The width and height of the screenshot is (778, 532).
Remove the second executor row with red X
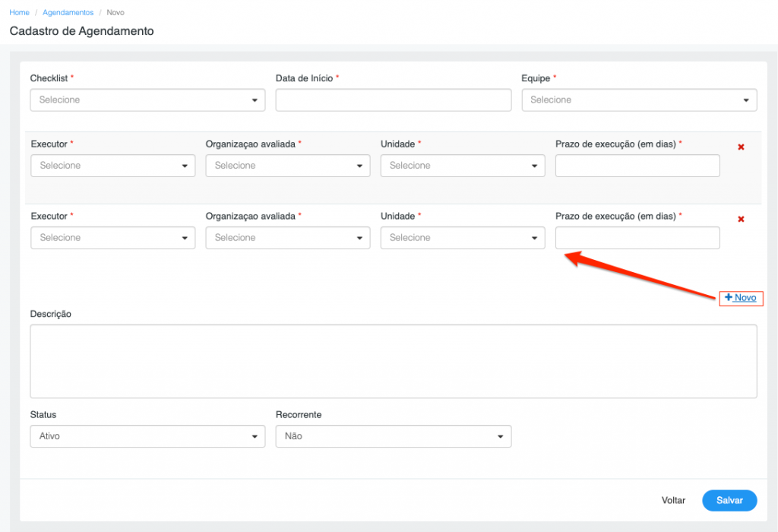(x=741, y=219)
